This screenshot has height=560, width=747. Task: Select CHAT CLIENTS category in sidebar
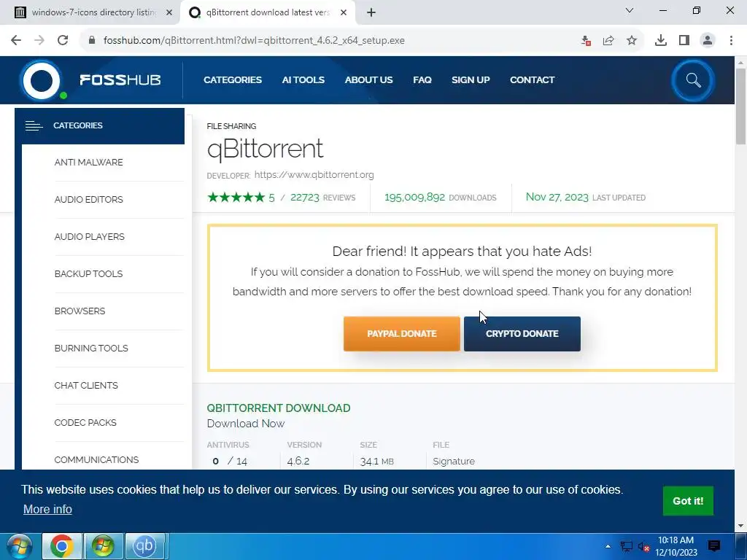pyautogui.click(x=86, y=385)
